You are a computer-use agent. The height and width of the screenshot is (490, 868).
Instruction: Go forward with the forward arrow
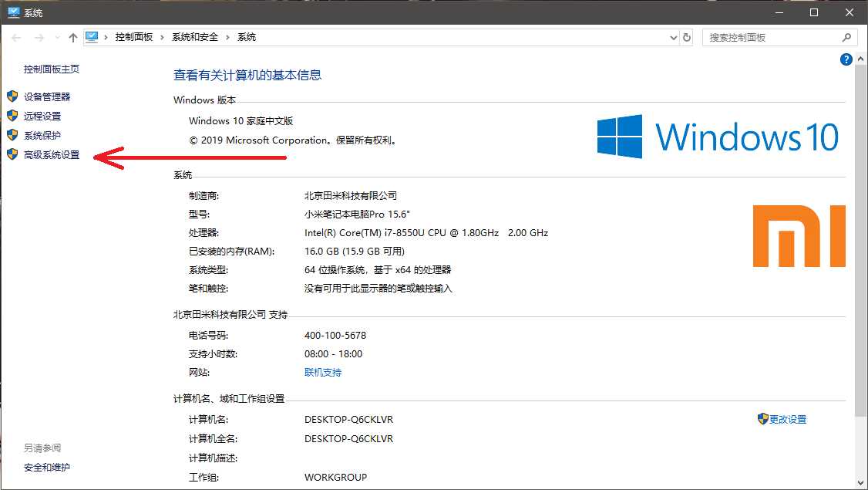click(x=39, y=38)
